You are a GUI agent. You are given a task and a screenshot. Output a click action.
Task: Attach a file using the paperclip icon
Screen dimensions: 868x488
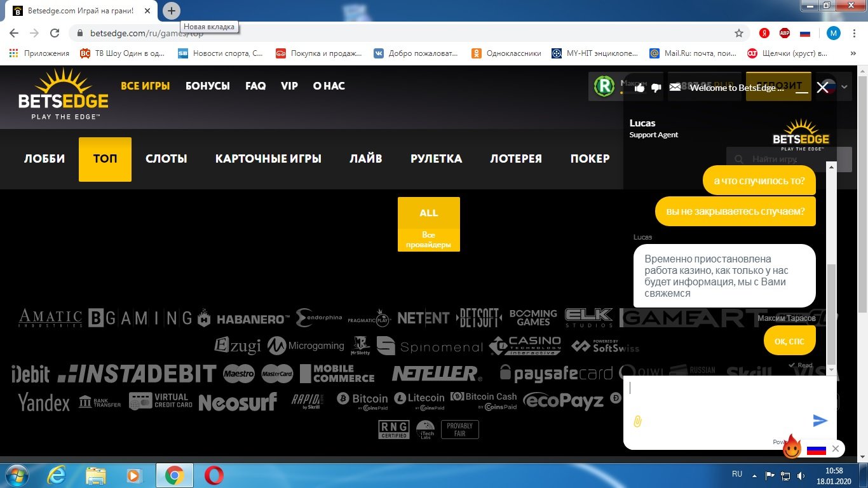(x=637, y=421)
